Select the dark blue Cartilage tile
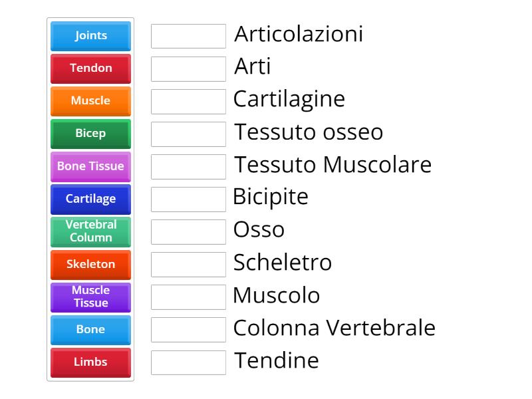The image size is (532, 399). 90,199
